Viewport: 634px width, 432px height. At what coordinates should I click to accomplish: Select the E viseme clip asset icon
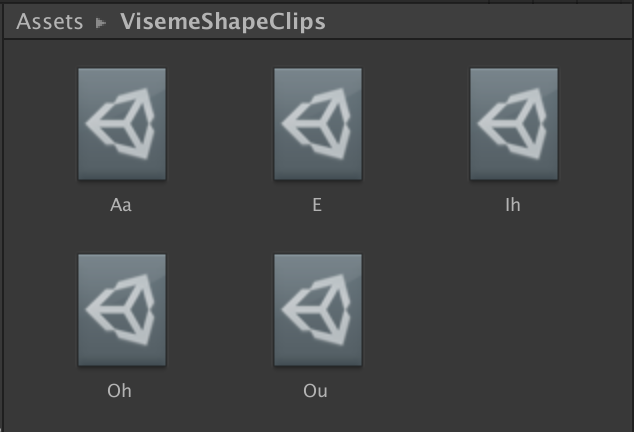pos(318,124)
